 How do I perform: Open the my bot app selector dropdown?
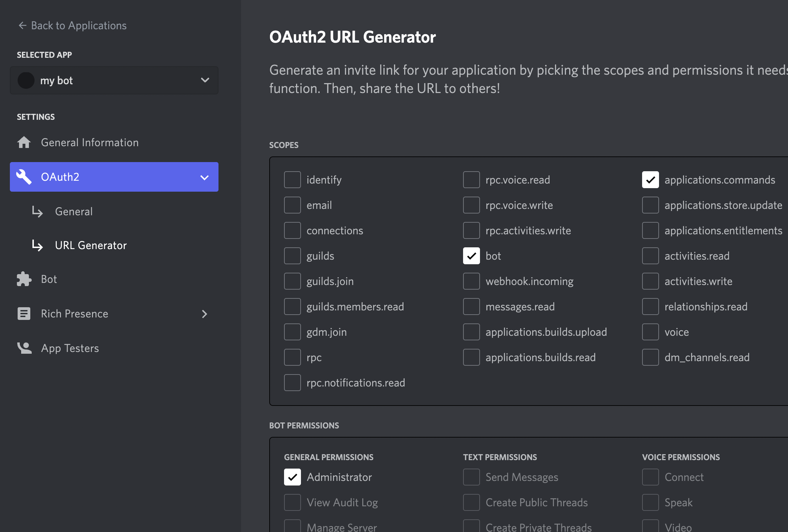pyautogui.click(x=205, y=80)
